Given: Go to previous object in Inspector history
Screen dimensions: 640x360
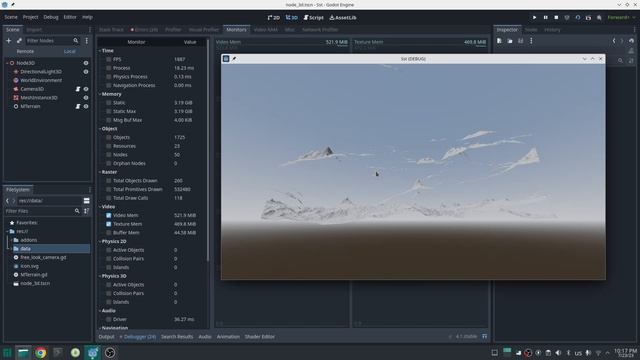Looking at the screenshot, I should (x=614, y=41).
